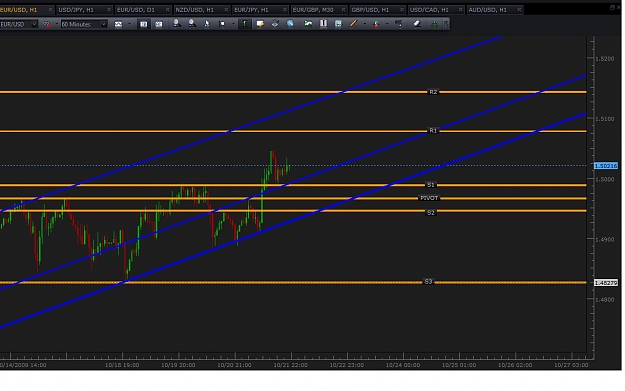Viewport: 625px width, 391px height.
Task: Close the EUR/GBP, M30 tab
Action: (343, 10)
